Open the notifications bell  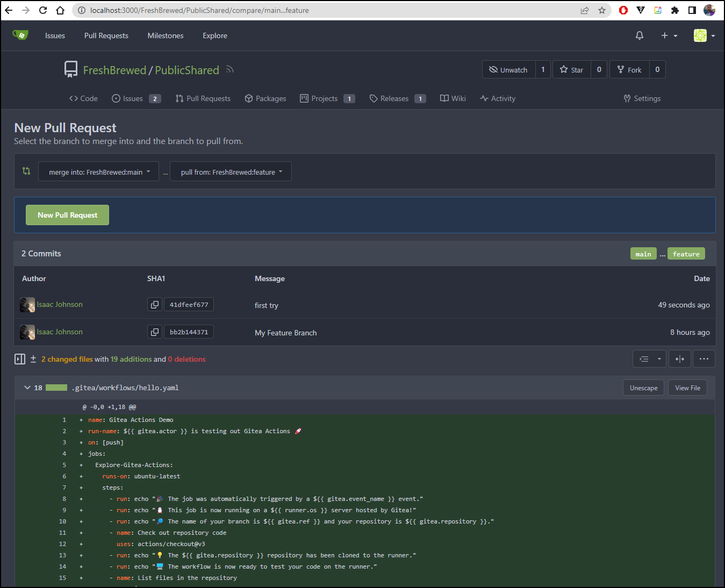tap(640, 35)
